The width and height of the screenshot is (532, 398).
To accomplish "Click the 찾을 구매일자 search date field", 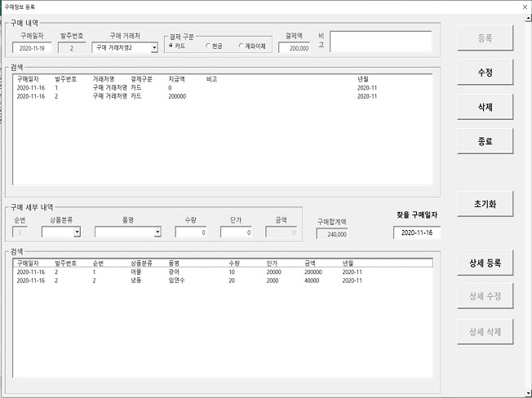I will 416,232.
